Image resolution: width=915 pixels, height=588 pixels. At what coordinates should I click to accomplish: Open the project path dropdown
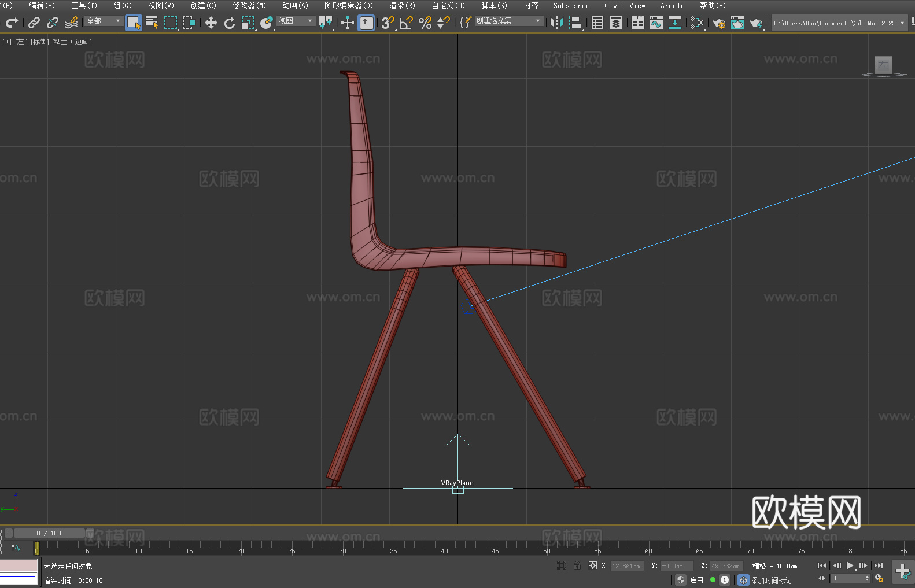coord(839,23)
